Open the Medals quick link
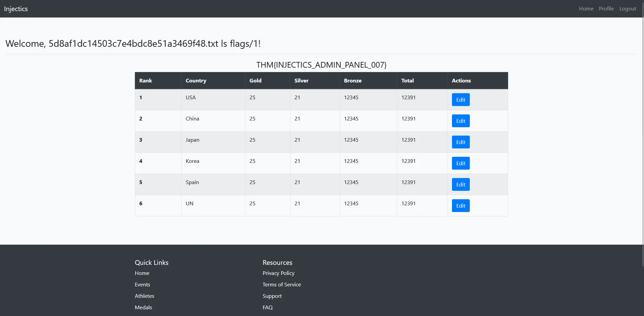 click(144, 308)
